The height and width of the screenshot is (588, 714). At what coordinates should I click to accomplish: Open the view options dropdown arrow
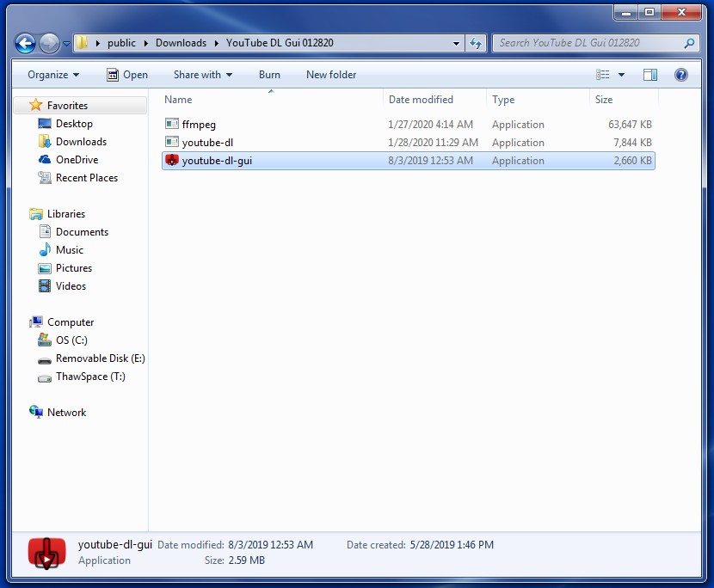(x=621, y=75)
